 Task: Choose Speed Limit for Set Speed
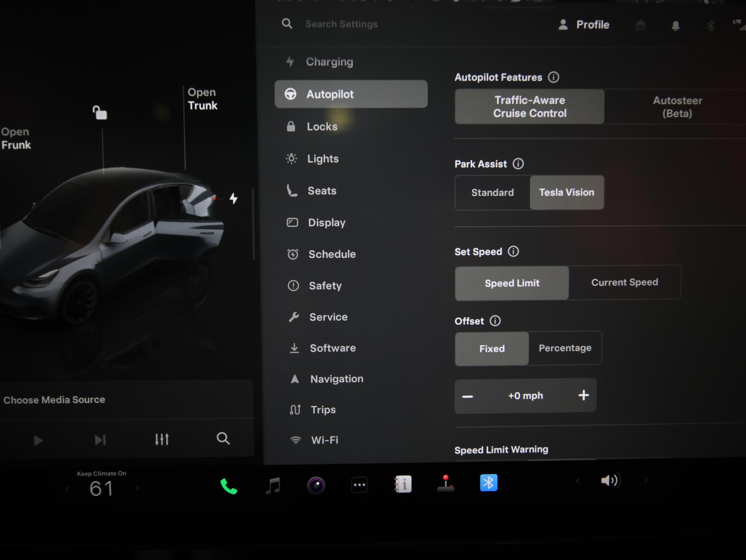pyautogui.click(x=512, y=283)
